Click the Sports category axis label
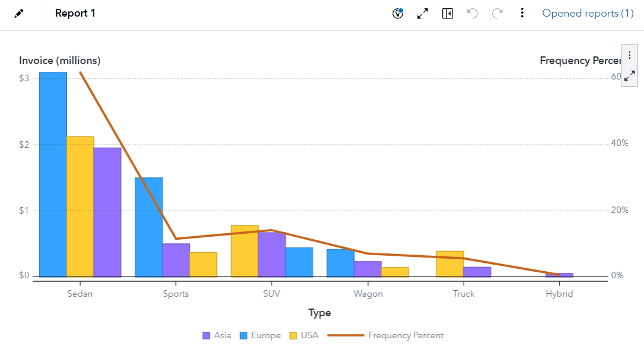Viewport: 644px width, 359px height. [176, 294]
